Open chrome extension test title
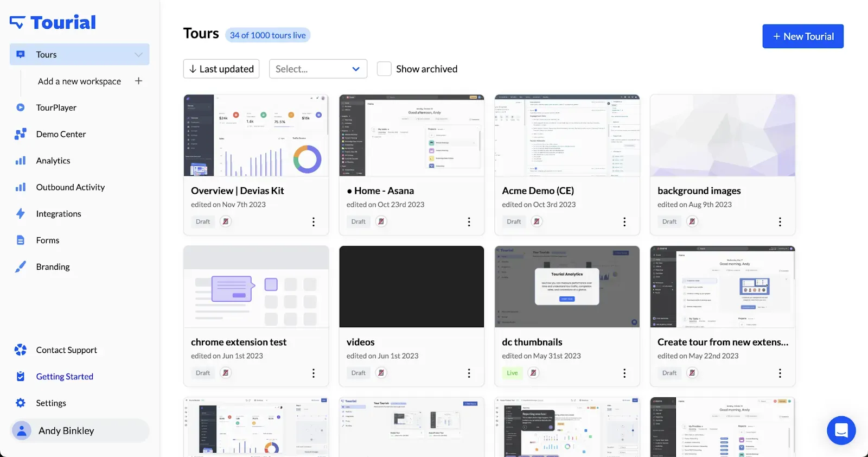Image resolution: width=868 pixels, height=457 pixels. point(239,342)
